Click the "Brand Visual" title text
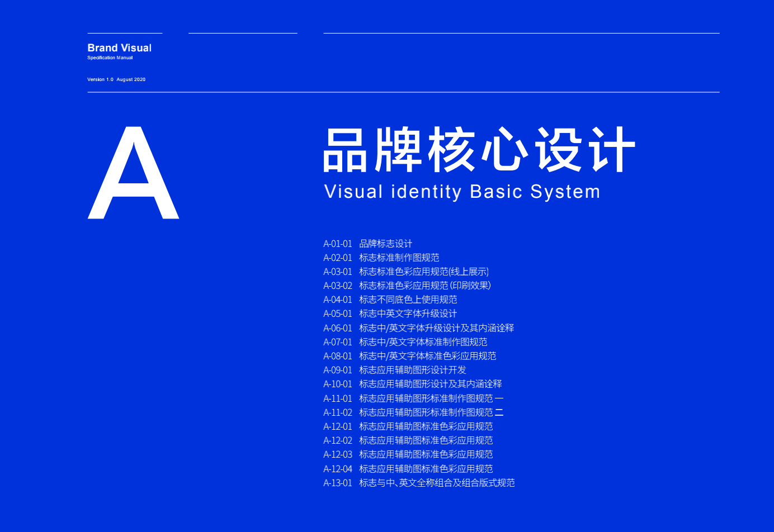The height and width of the screenshot is (532, 774). tap(119, 48)
